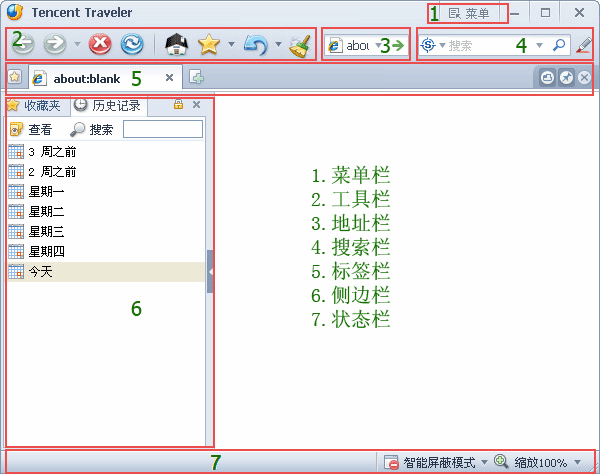Navigate with green Go arrow

398,46
